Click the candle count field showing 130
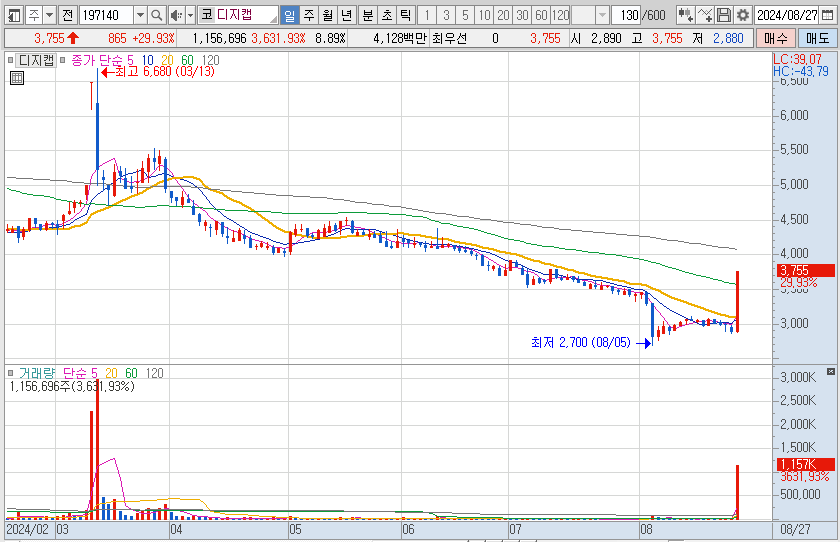The width and height of the screenshot is (840, 542). tap(626, 15)
